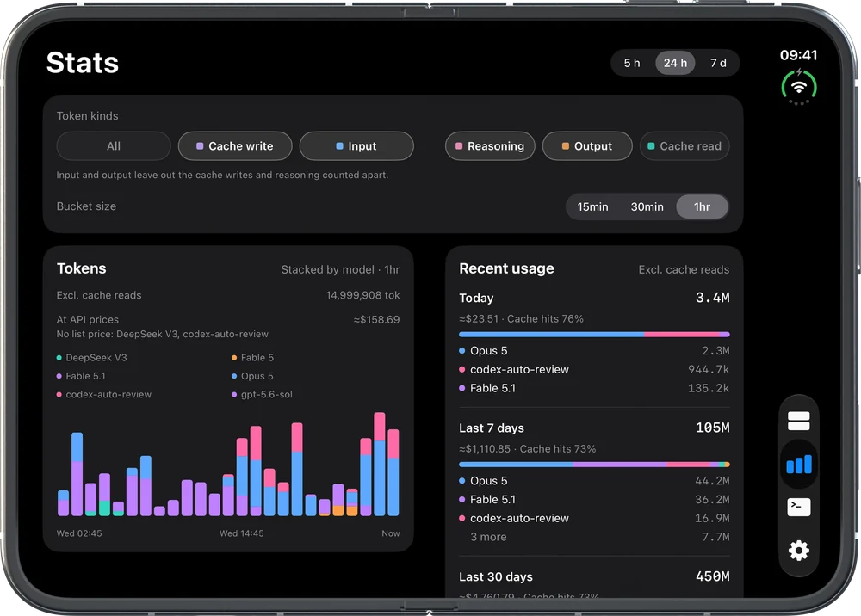Click the No list price note
The height and width of the screenshot is (616, 861).
[163, 334]
